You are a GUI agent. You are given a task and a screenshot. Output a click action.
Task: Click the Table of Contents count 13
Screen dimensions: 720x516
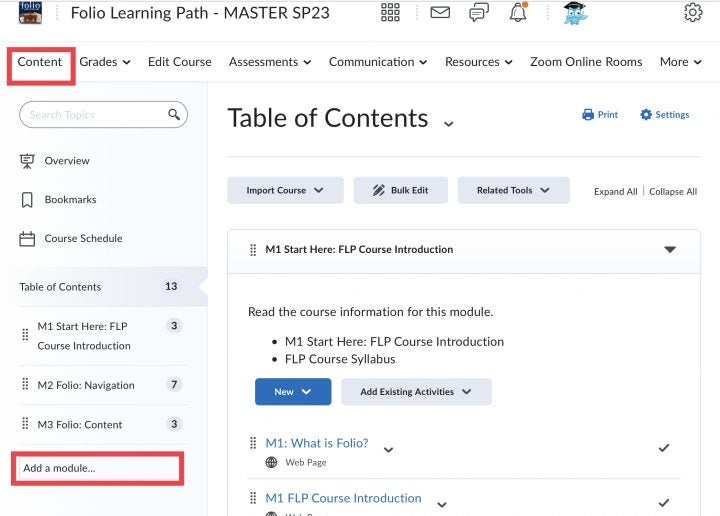point(171,286)
